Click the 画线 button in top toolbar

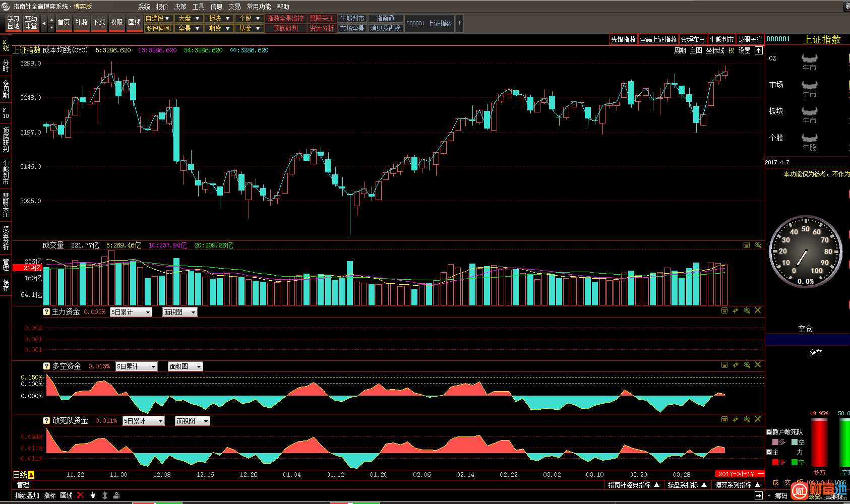click(134, 23)
